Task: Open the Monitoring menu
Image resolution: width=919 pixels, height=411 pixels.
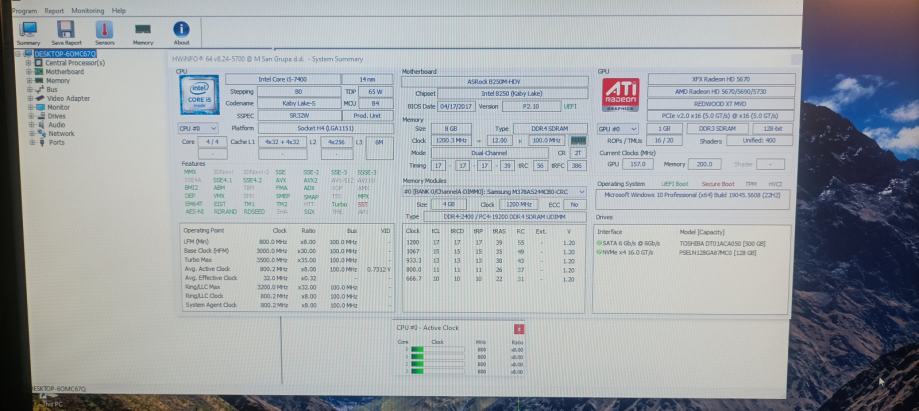Action: point(88,11)
